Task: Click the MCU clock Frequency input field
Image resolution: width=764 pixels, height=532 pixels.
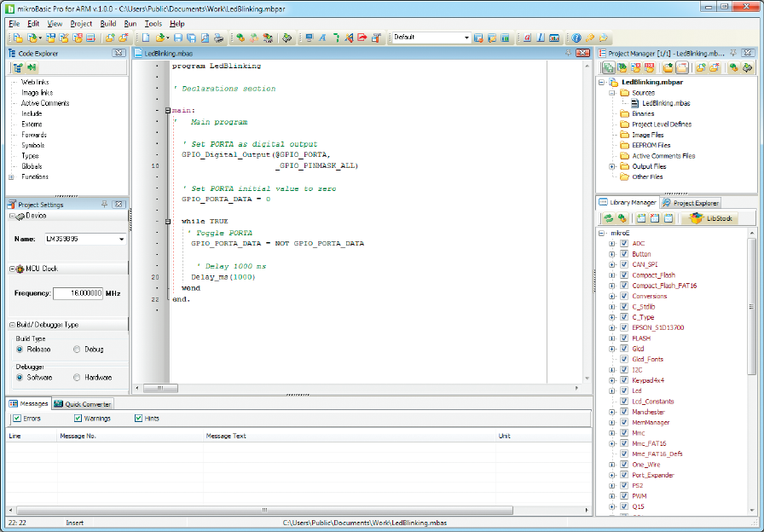Action: click(78, 293)
